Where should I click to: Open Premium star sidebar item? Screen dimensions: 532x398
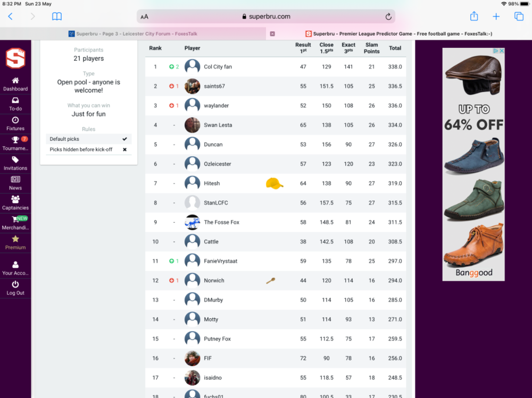click(x=15, y=243)
